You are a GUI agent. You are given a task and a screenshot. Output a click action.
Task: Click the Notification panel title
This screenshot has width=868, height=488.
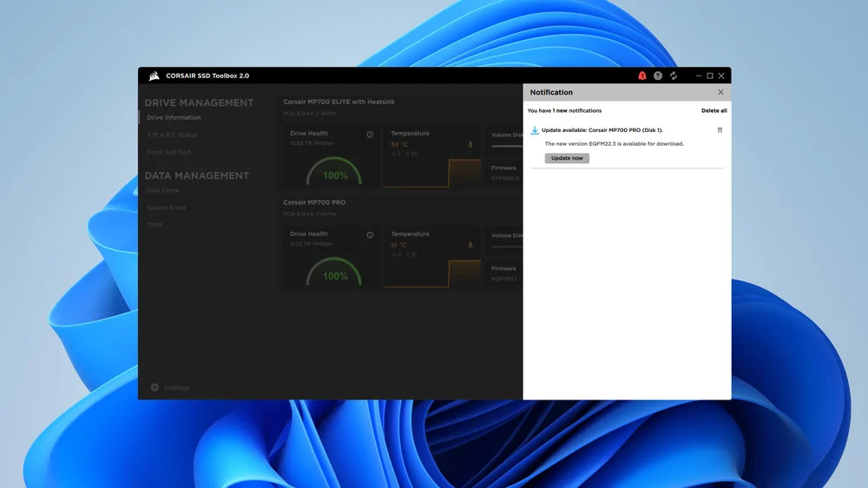click(x=551, y=93)
